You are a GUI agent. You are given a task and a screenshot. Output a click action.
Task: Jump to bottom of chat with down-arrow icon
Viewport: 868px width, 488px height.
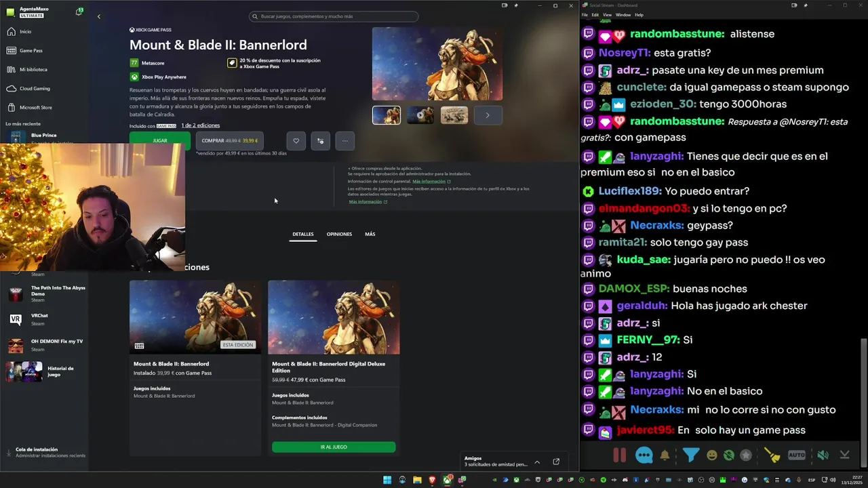[844, 455]
